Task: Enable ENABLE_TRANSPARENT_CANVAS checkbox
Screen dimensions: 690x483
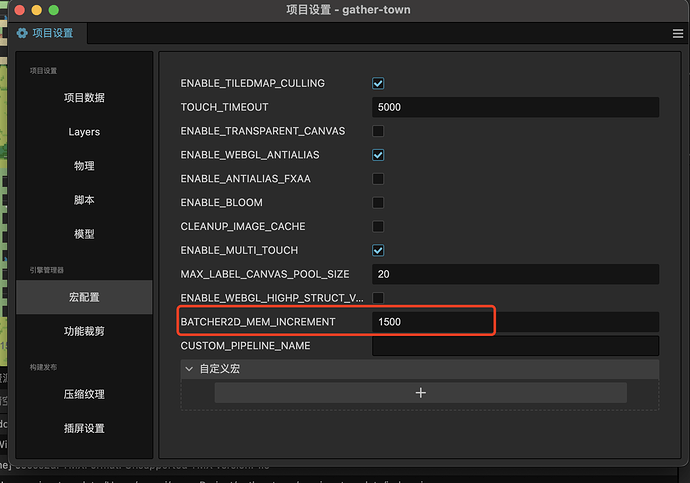Action: 378,131
